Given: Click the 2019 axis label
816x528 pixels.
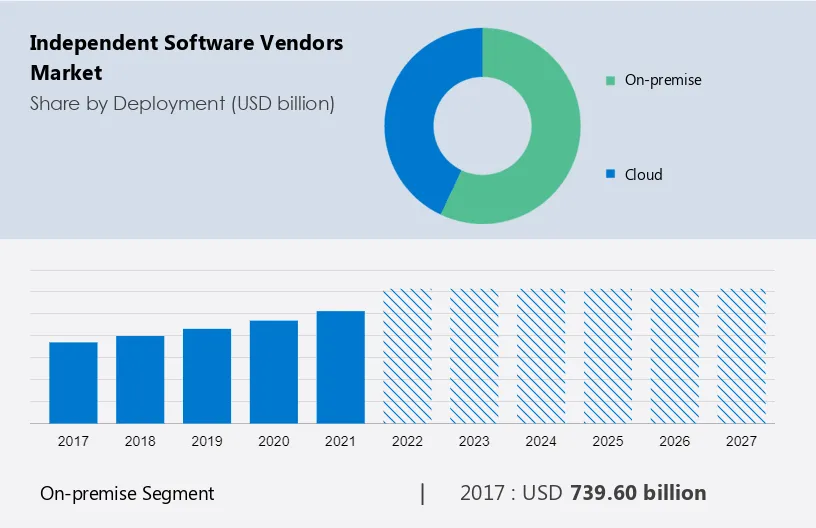Looking at the screenshot, I should point(207,441).
